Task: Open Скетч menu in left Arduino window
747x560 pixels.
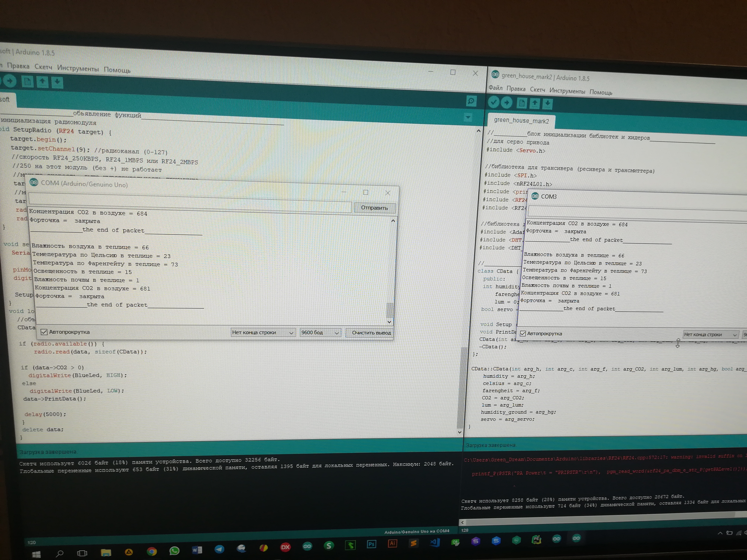Action: coord(43,67)
